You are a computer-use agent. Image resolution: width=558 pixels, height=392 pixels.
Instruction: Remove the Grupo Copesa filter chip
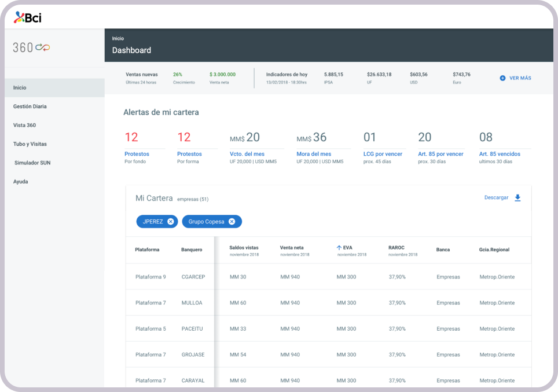[232, 222]
